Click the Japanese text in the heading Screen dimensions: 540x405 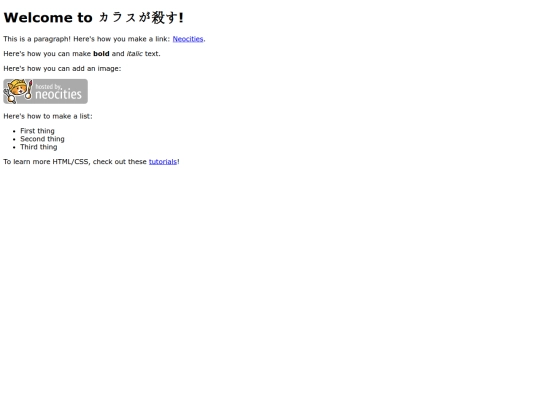[138, 18]
